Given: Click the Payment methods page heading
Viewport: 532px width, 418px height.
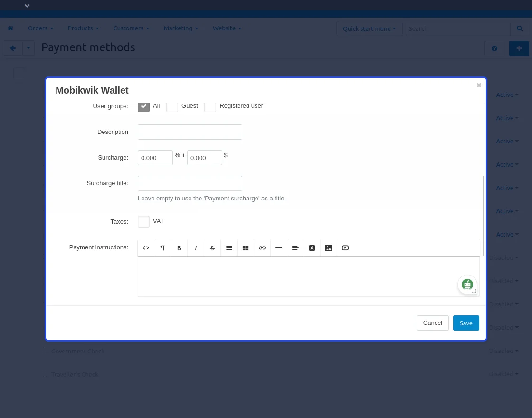Looking at the screenshot, I should pyautogui.click(x=88, y=47).
